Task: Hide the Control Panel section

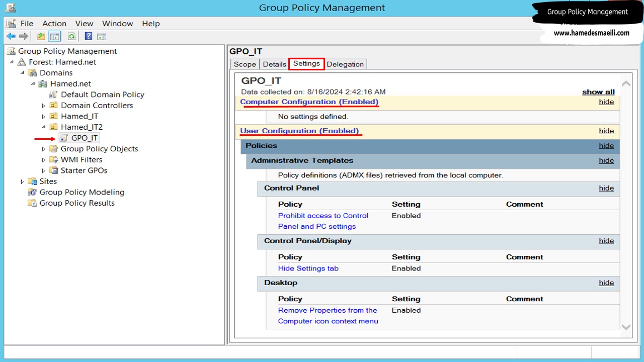Action: pos(606,188)
